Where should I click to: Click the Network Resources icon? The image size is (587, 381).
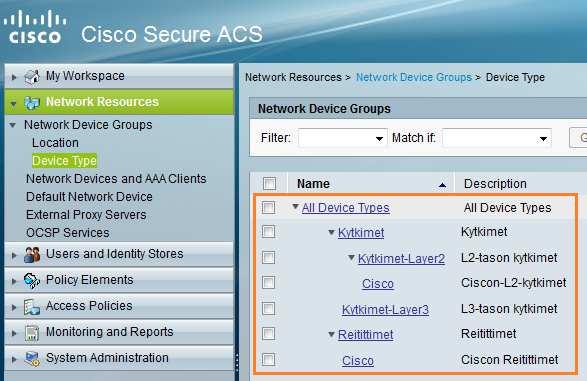click(32, 103)
